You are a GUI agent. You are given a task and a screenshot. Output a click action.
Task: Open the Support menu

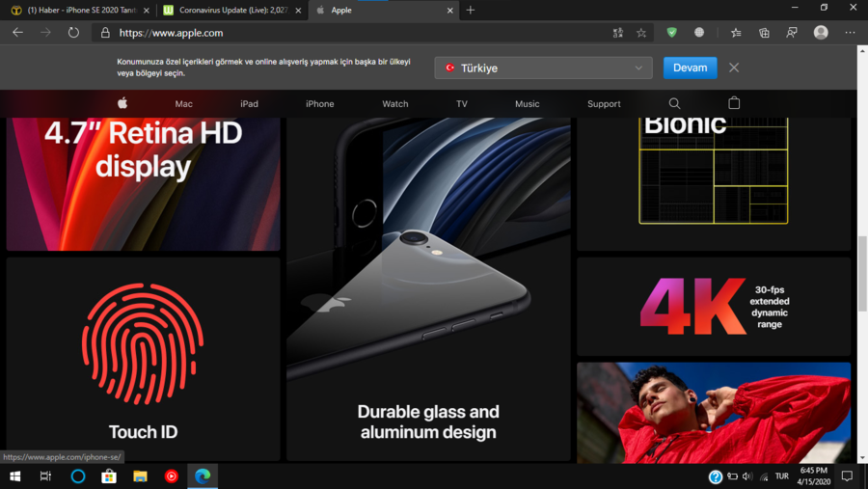tap(604, 103)
